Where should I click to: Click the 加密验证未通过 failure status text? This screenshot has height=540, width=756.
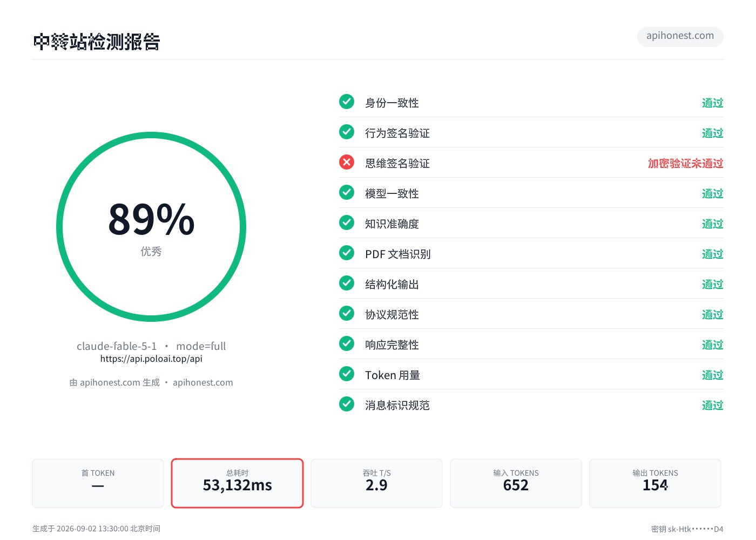click(x=685, y=163)
